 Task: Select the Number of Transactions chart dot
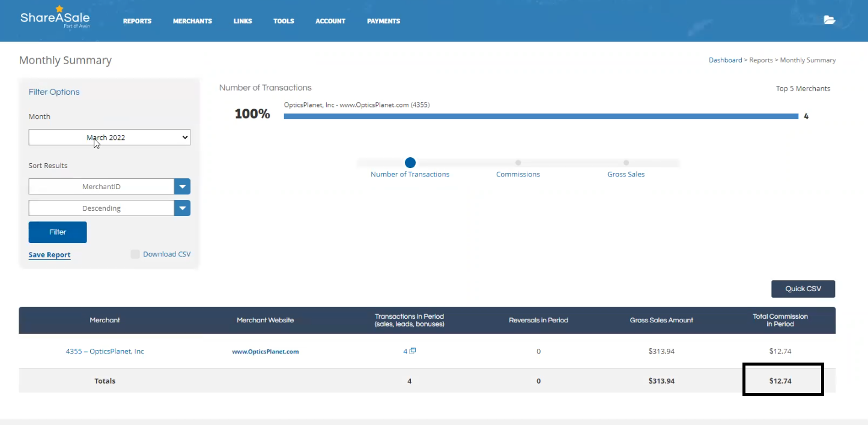point(410,163)
